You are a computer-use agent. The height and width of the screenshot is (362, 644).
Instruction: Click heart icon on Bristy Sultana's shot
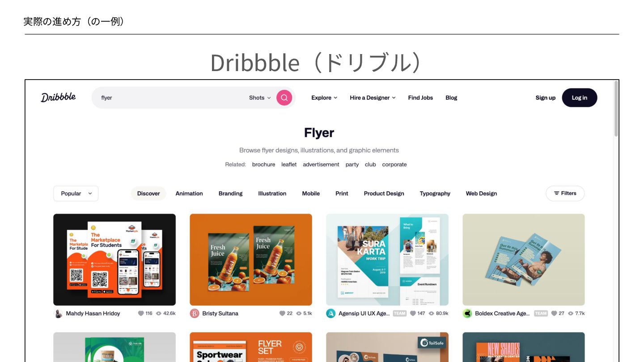pyautogui.click(x=282, y=313)
